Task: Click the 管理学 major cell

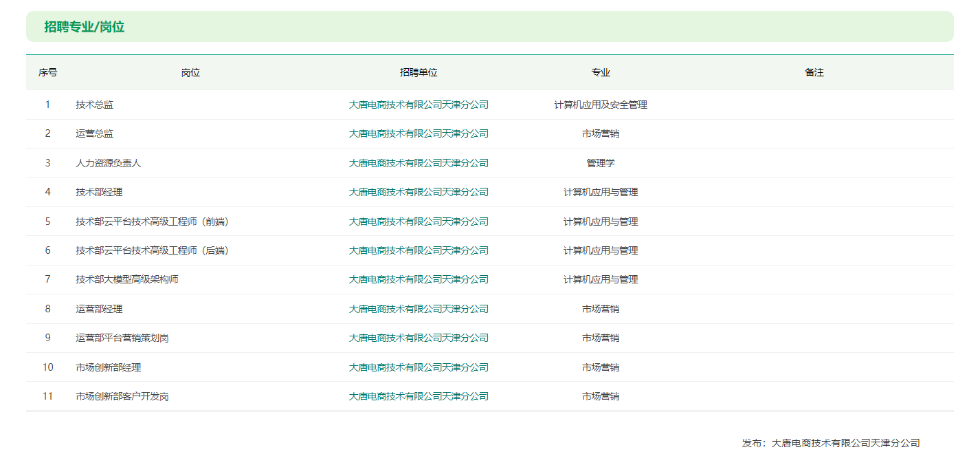Action: point(601,163)
